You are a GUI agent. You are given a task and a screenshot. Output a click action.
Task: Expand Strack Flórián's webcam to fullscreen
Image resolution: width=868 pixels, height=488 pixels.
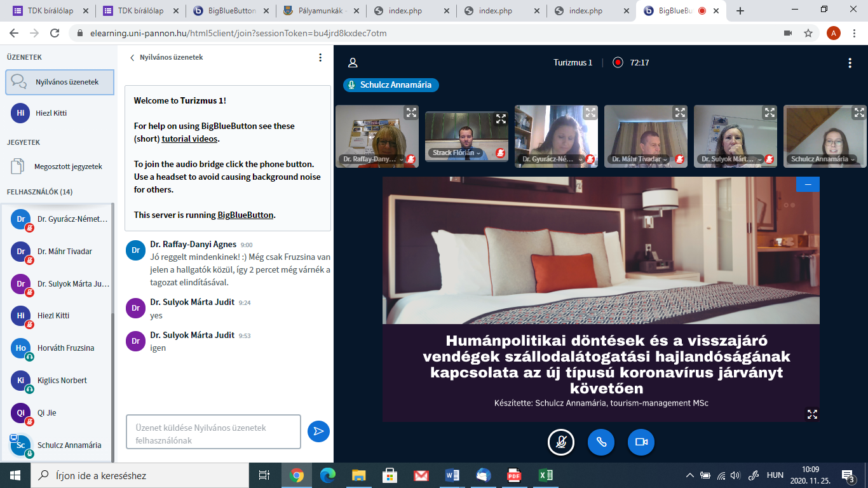click(501, 119)
